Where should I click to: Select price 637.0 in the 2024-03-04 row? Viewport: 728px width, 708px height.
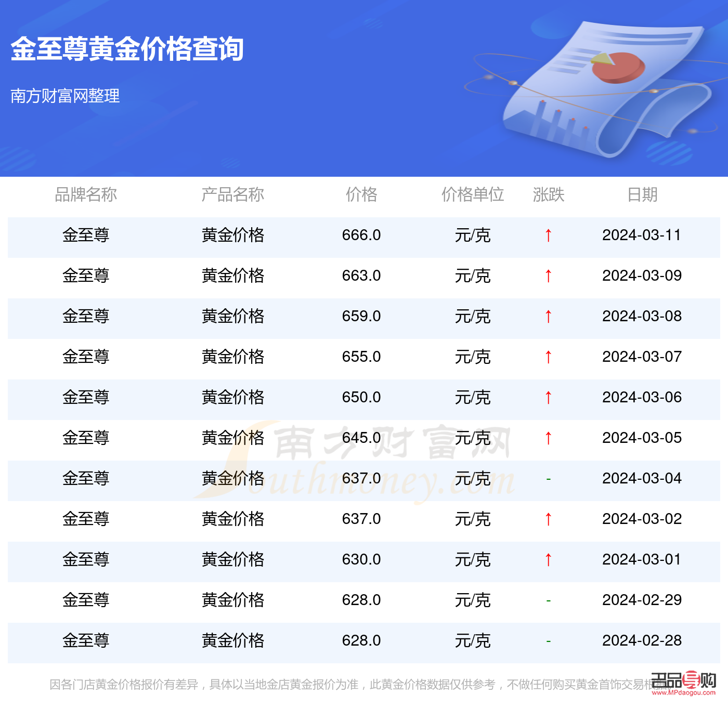click(x=361, y=478)
